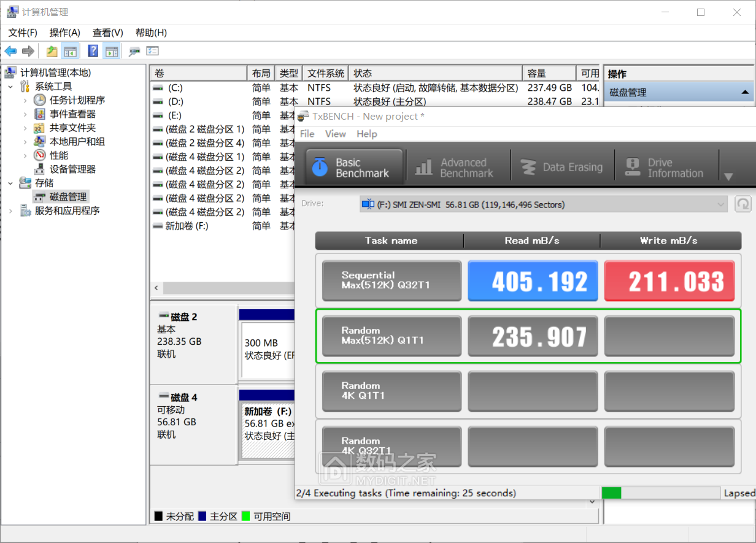
Task: Expand the 性能 tree node
Action: coord(25,155)
